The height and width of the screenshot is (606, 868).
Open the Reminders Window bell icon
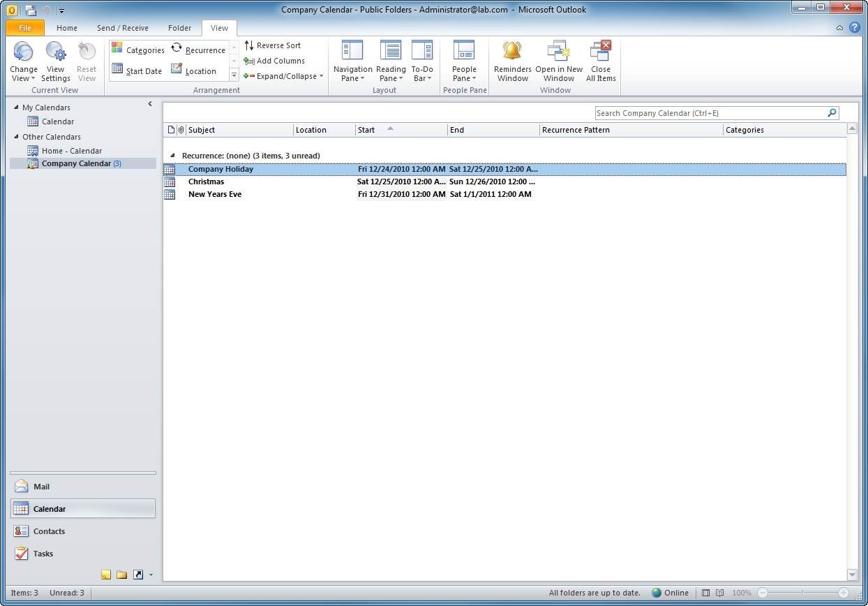pos(512,52)
